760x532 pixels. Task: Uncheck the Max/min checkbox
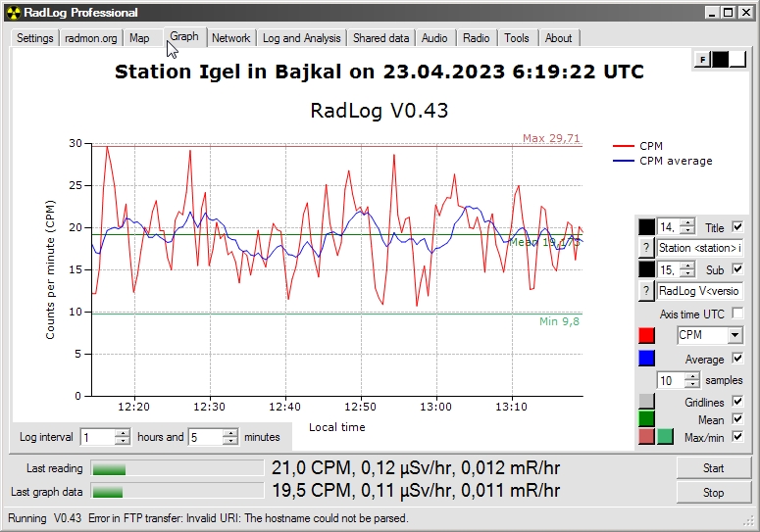click(x=738, y=436)
